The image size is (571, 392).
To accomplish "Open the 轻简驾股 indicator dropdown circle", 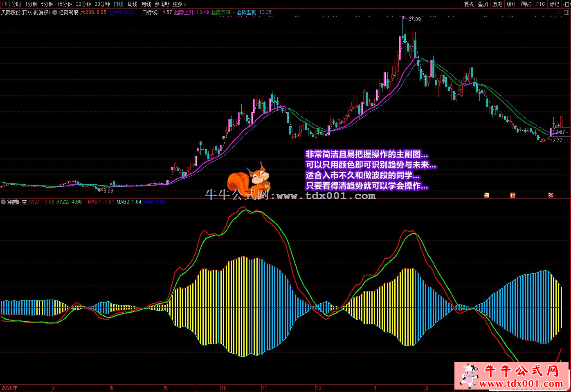I will pos(55,13).
